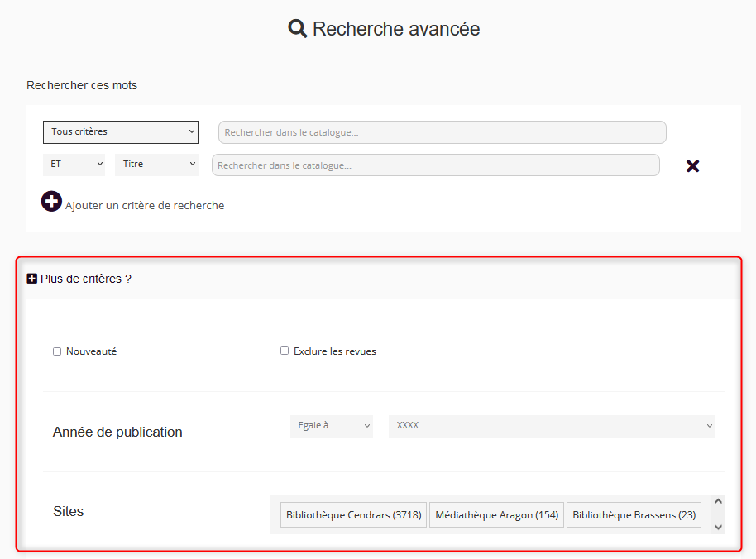
Task: Click the round plus icon to add a criterion
Action: [51, 201]
